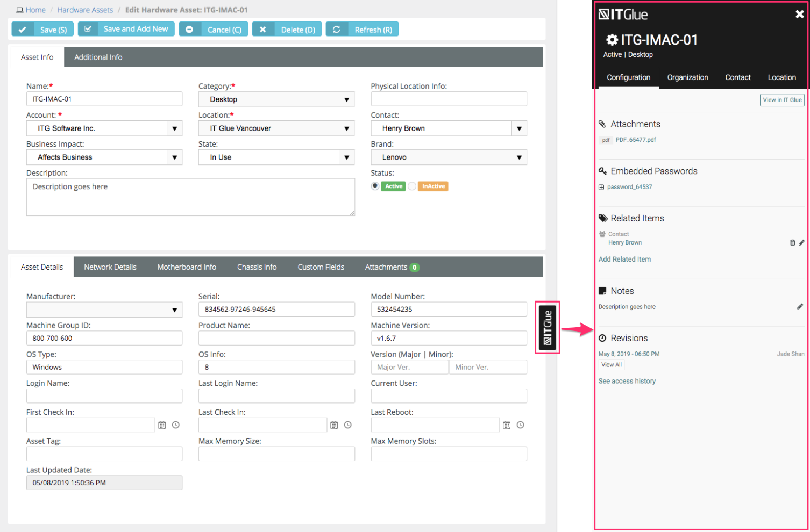
Task: Expand the Business Impact dropdown
Action: pyautogui.click(x=174, y=157)
